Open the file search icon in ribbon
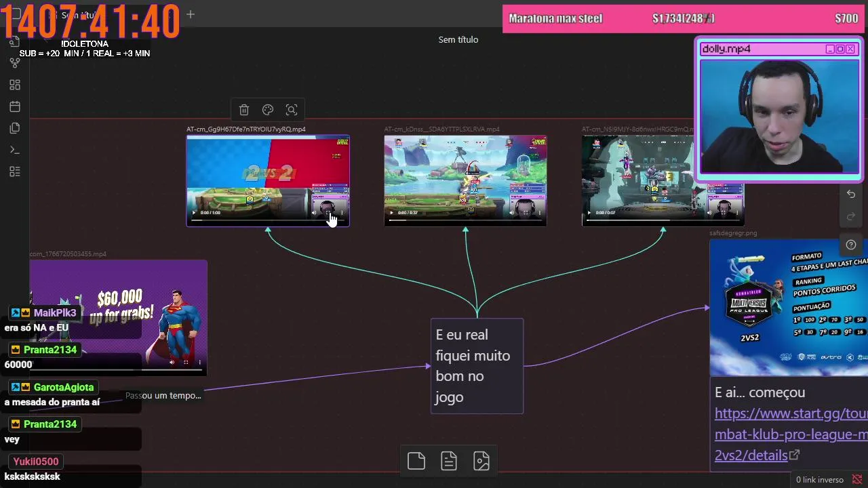This screenshot has height=488, width=868. coord(15,42)
